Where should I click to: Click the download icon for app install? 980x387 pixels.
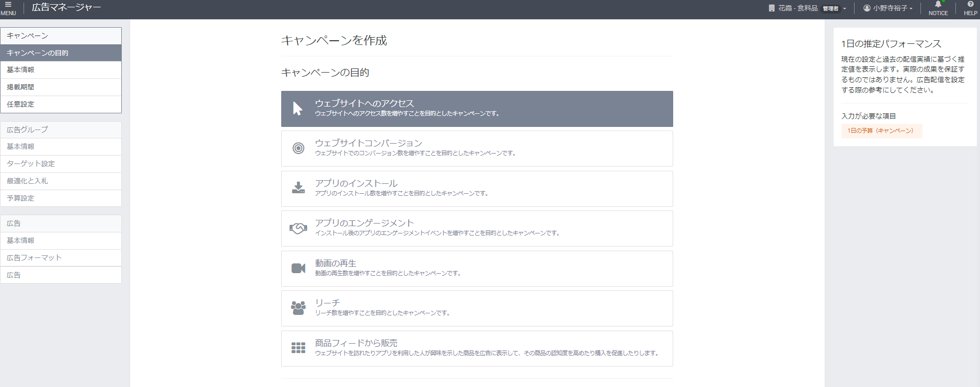(x=298, y=188)
